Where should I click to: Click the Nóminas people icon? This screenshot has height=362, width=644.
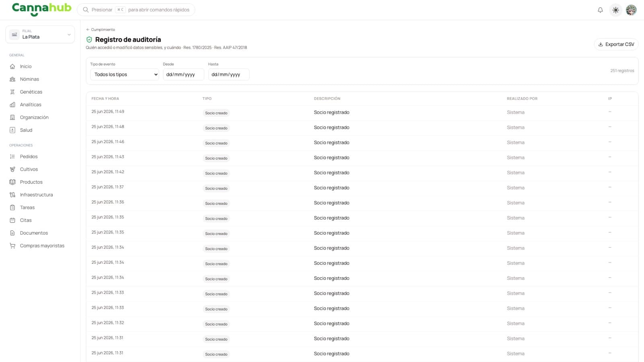pos(12,79)
